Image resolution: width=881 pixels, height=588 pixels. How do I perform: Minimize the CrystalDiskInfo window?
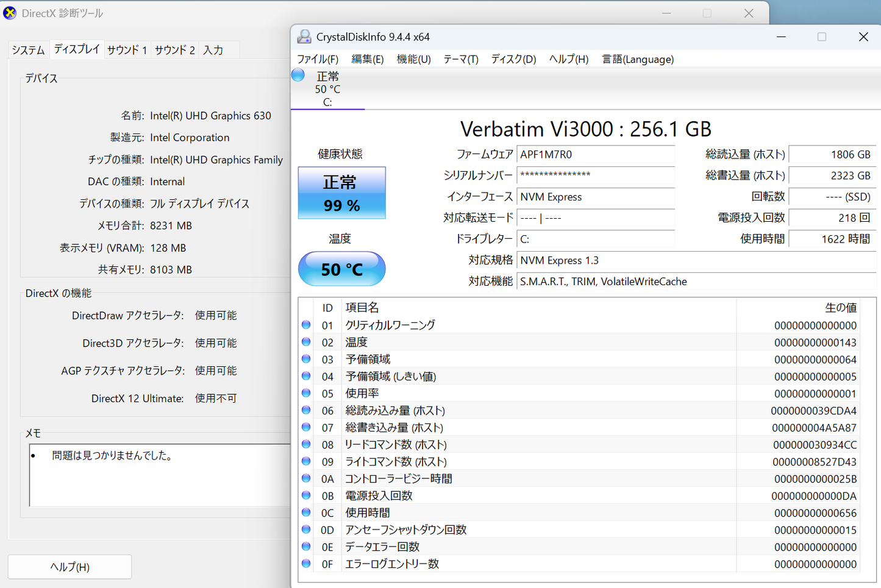pyautogui.click(x=781, y=37)
